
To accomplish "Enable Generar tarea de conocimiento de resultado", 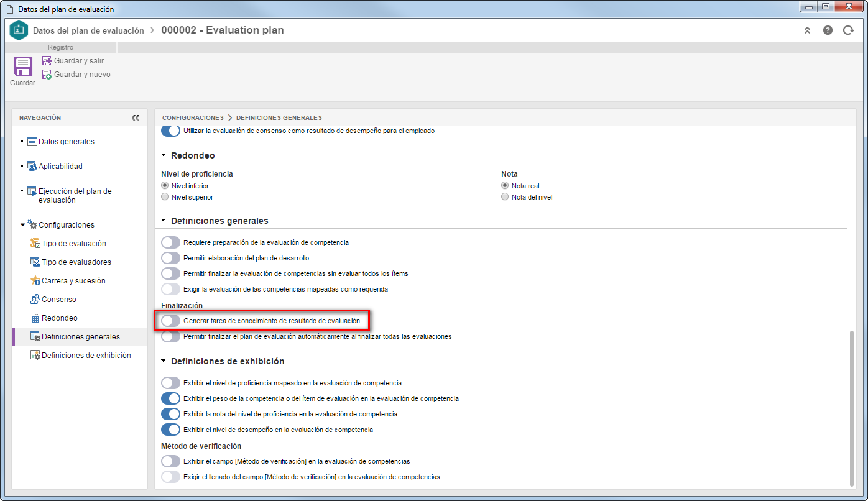I will tap(170, 321).
